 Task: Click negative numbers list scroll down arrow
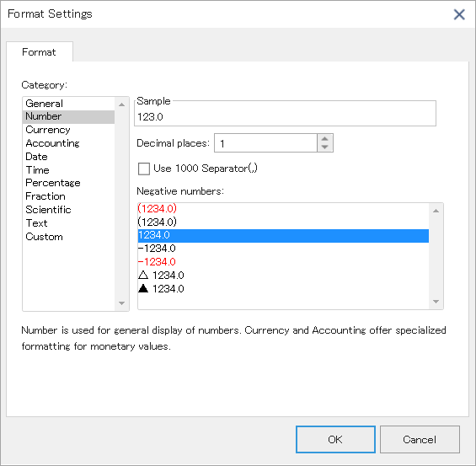[x=436, y=302]
